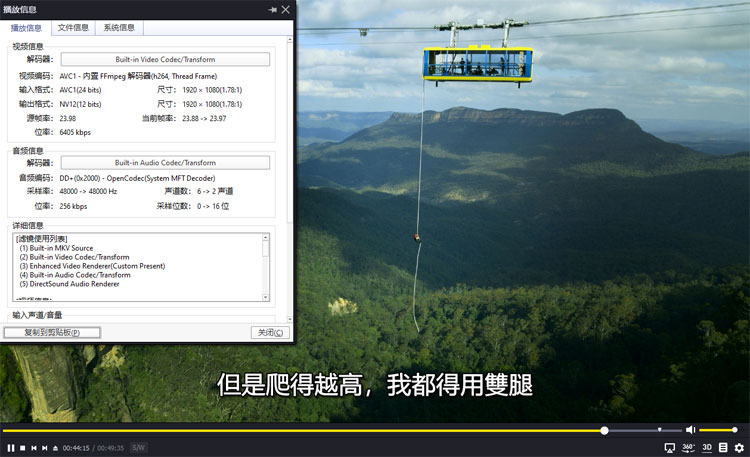Toggle the 3D video mode
The width and height of the screenshot is (750, 457).
pyautogui.click(x=706, y=448)
